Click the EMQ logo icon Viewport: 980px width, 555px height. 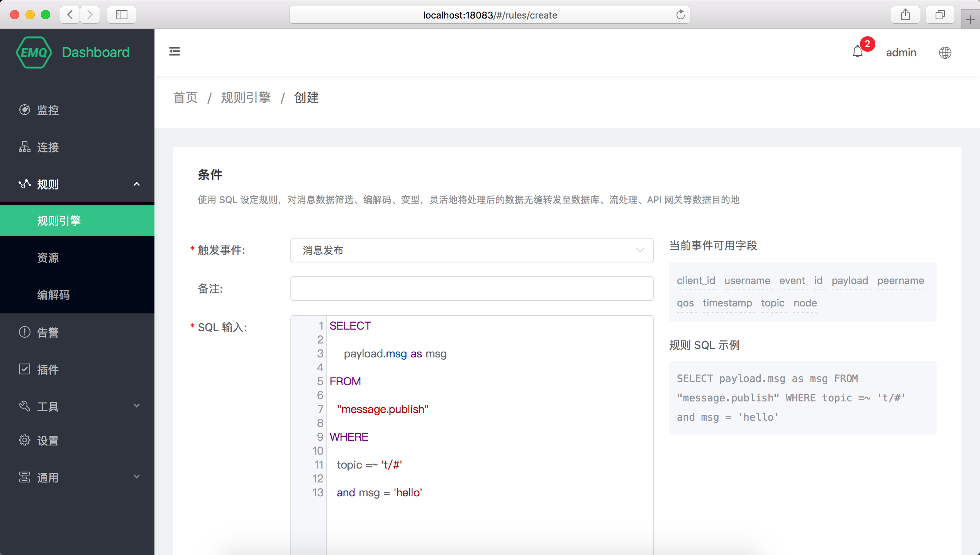[34, 52]
